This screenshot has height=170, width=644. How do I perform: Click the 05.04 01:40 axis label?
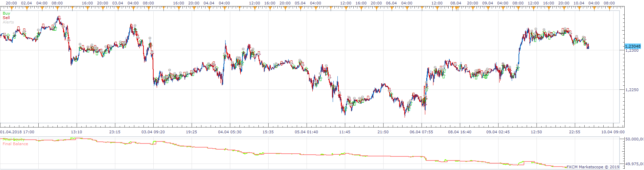coord(306,132)
